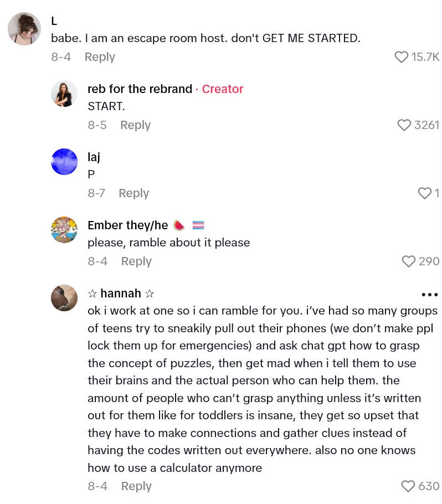Open the Creator badge next to reb

click(223, 89)
